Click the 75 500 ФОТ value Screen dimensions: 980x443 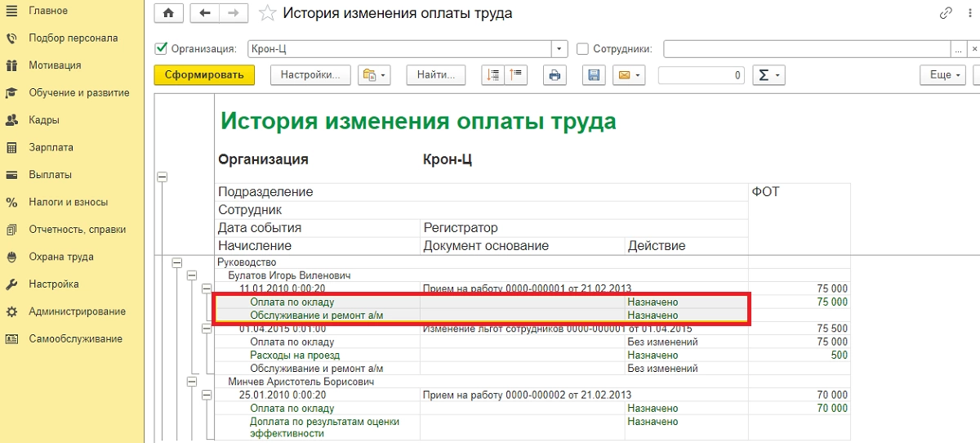tap(832, 329)
